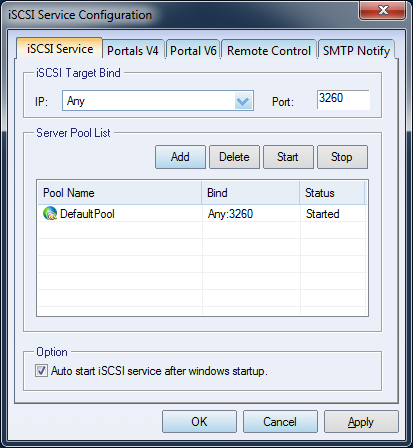Switch to the Portals V4 tab

click(133, 51)
